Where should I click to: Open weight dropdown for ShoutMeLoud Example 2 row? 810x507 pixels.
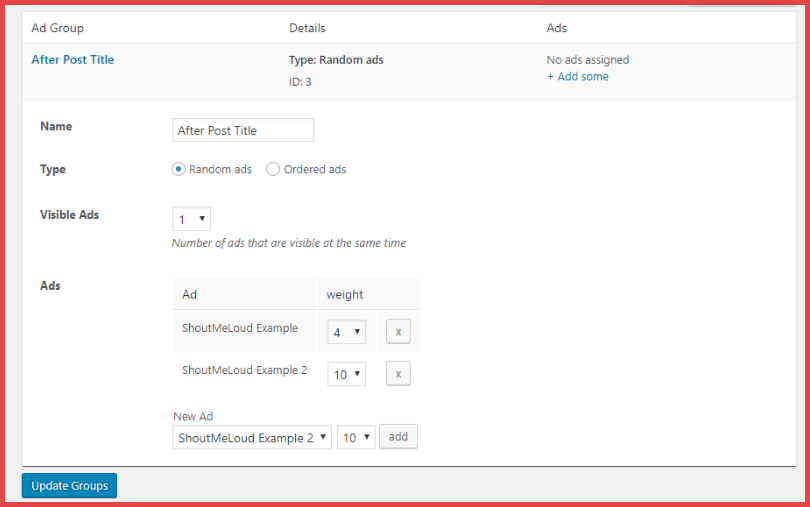pyautogui.click(x=347, y=374)
